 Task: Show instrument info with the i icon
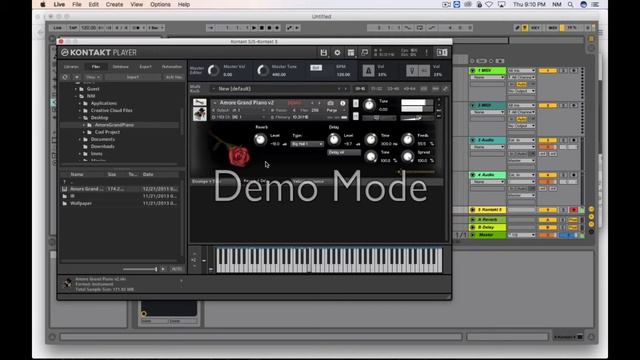click(x=342, y=103)
